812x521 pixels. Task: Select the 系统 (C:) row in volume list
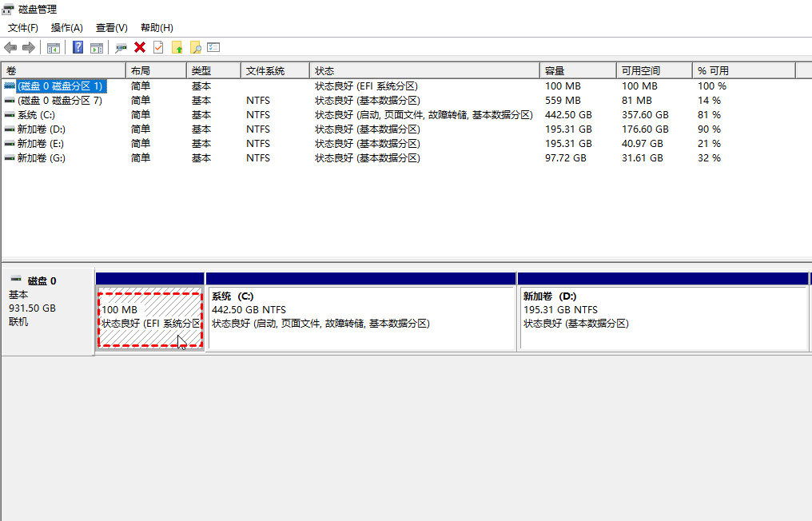[x=36, y=115]
